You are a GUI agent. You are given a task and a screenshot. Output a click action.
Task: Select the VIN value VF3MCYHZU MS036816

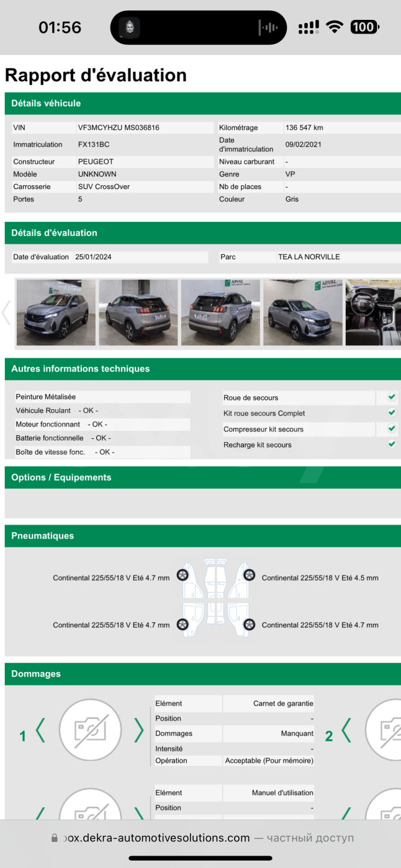tap(119, 128)
